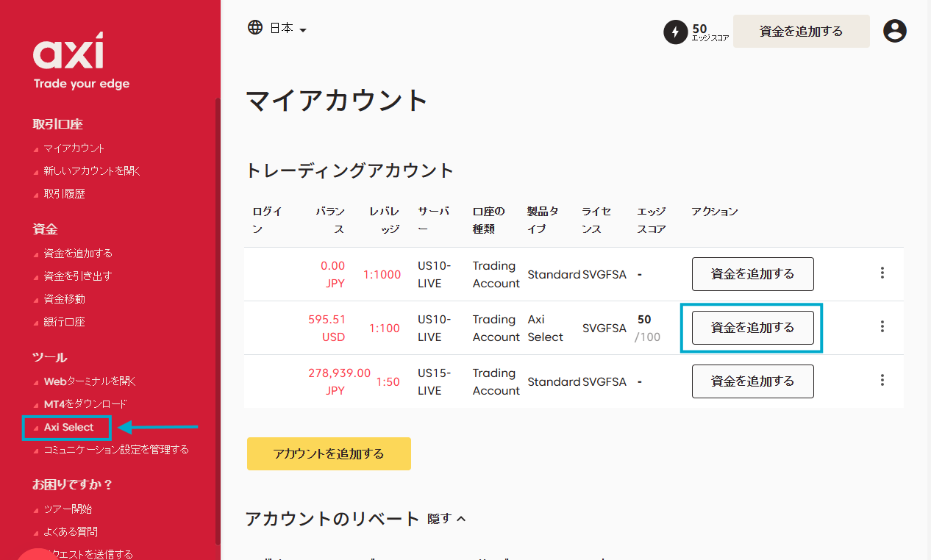This screenshot has width=931, height=560.
Task: Click 50/100 edge score cell
Action: pyautogui.click(x=647, y=329)
